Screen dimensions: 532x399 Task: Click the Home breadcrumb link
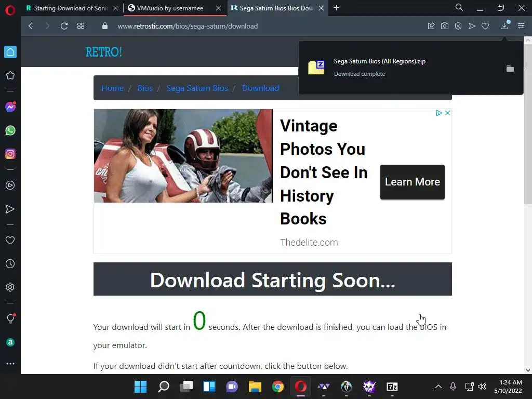click(113, 88)
